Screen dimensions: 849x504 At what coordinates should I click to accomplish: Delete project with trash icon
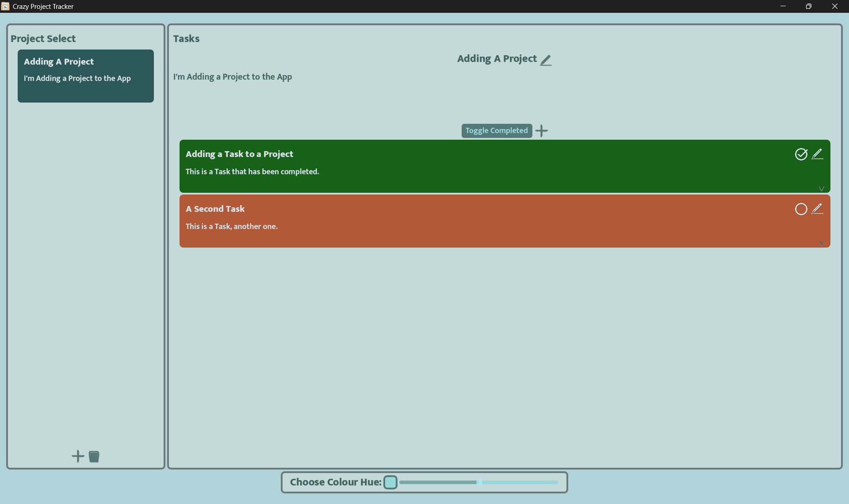coord(94,456)
